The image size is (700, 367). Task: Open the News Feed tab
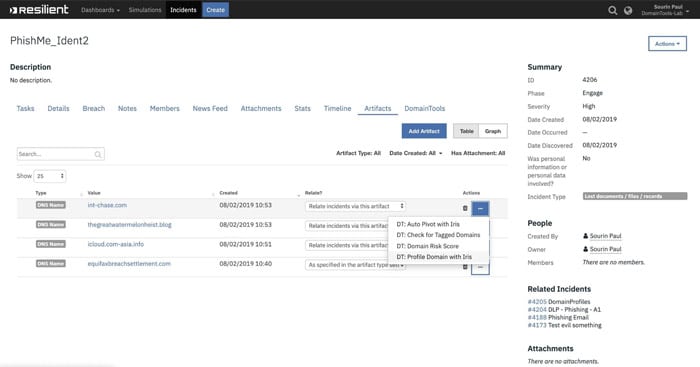210,108
